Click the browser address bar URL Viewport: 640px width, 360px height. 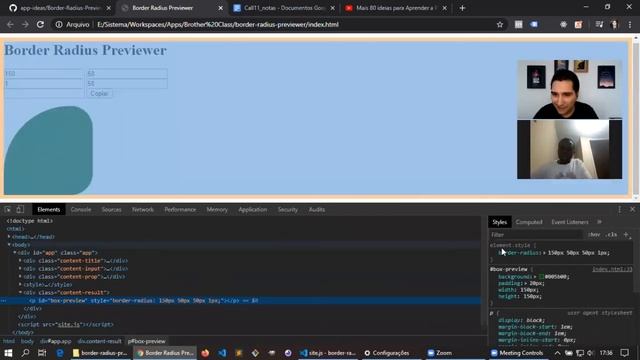tap(218, 24)
